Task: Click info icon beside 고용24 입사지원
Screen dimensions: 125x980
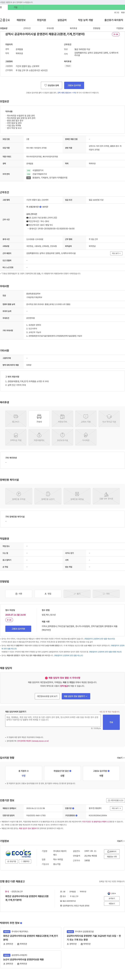Action: [109, 771]
